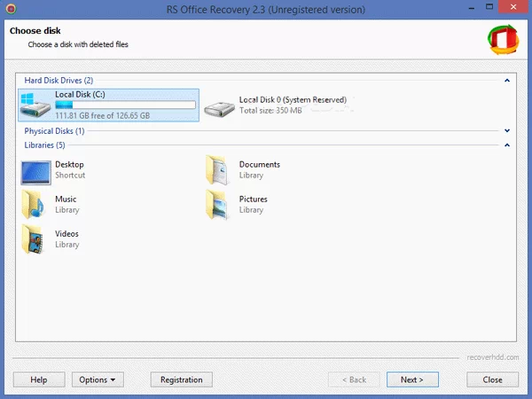Select the 'Pictures' label text

click(253, 199)
